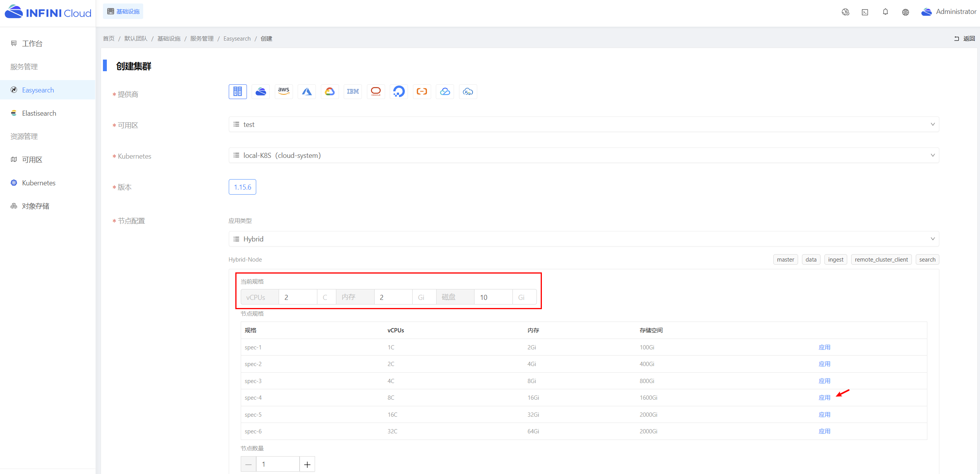Choose the Microsoft Azure provider icon
980x474 pixels.
(307, 92)
